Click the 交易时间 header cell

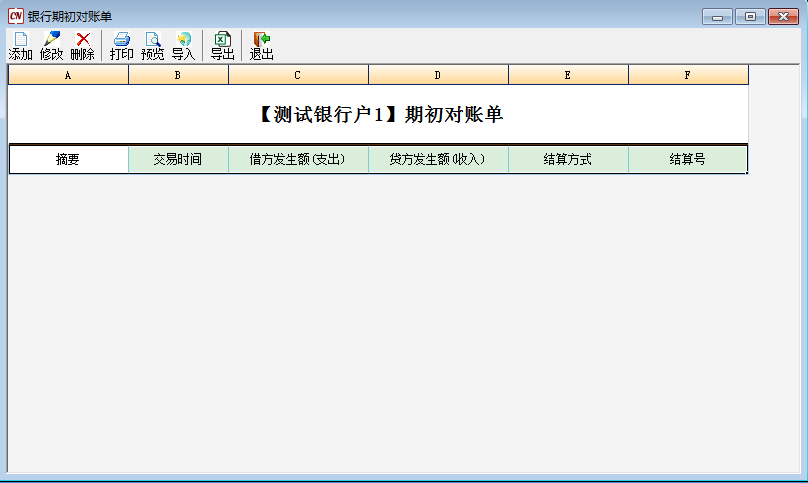178,159
